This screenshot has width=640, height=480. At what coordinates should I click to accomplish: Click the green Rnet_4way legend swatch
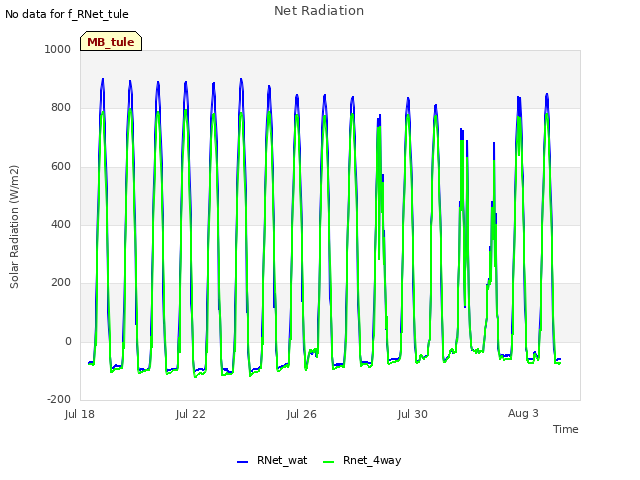click(328, 462)
